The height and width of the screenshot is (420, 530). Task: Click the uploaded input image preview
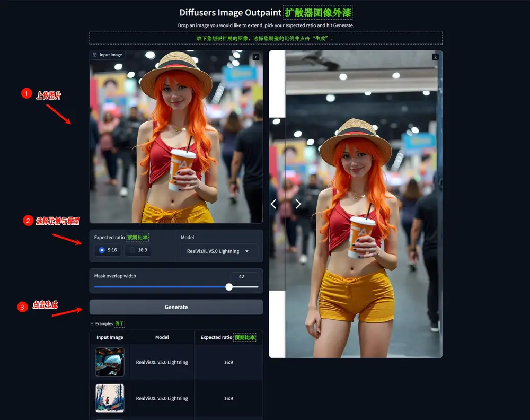(x=176, y=137)
